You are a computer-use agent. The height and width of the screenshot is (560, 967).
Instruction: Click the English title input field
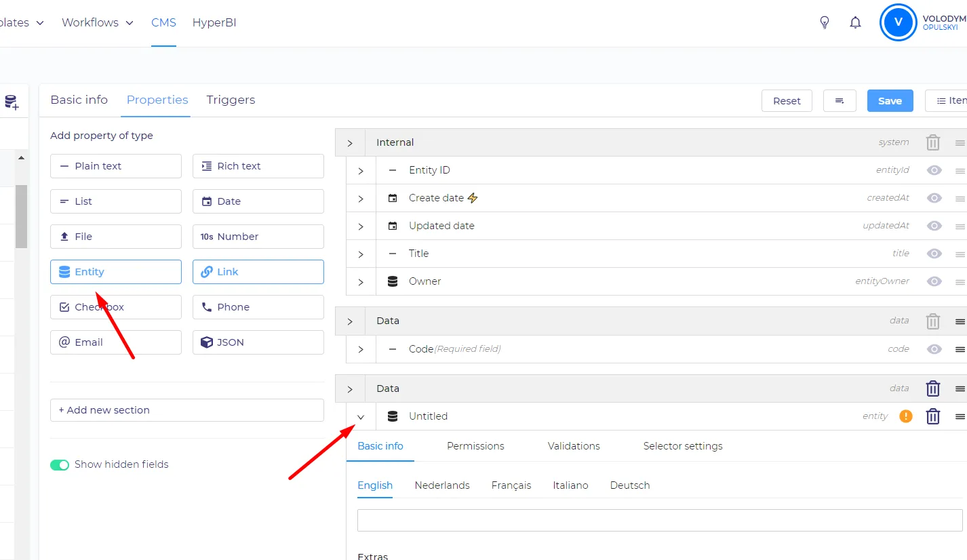click(x=660, y=520)
